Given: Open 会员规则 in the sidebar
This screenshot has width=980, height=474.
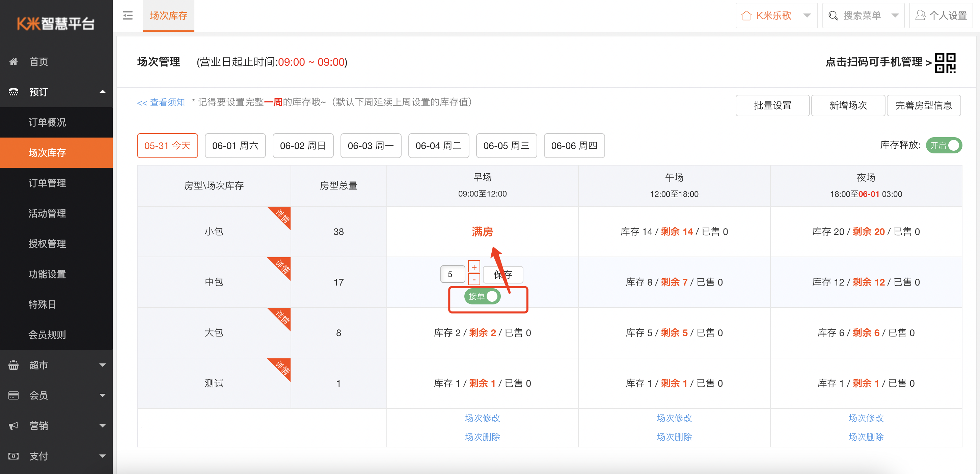Looking at the screenshot, I should [56, 335].
